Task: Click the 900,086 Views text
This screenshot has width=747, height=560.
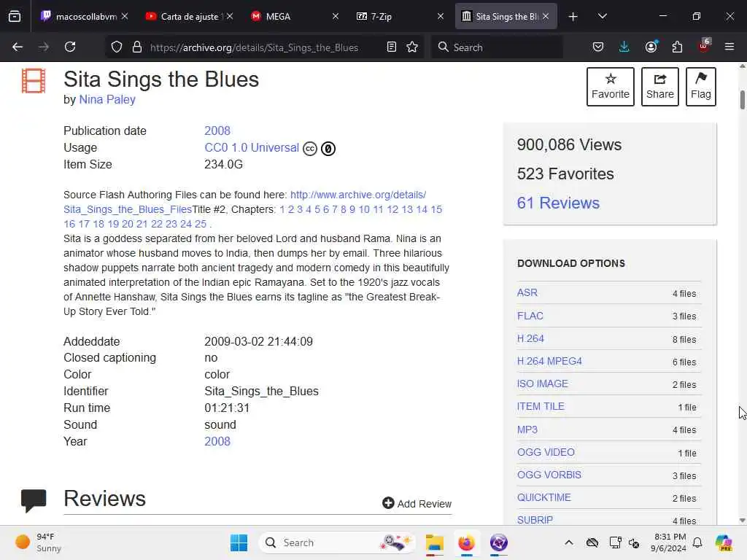Action: pyautogui.click(x=569, y=145)
